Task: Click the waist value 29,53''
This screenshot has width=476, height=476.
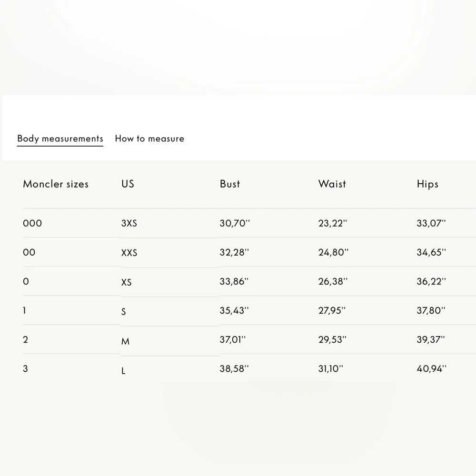Action: click(332, 339)
